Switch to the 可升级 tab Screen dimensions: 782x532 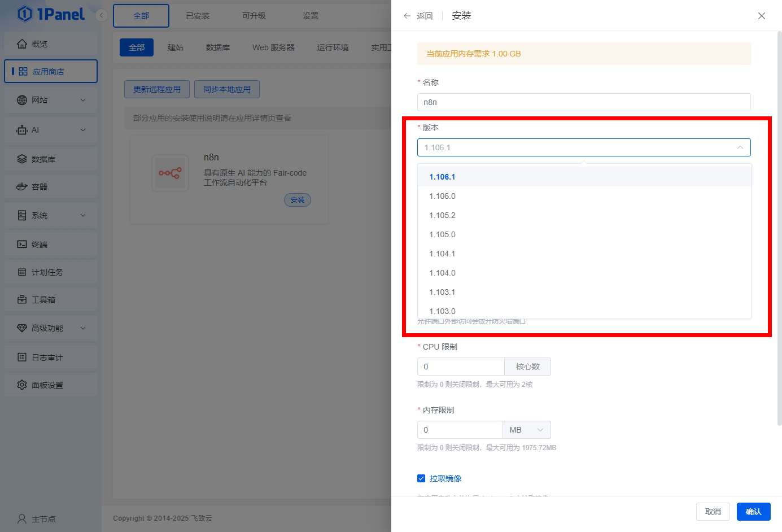(x=254, y=16)
